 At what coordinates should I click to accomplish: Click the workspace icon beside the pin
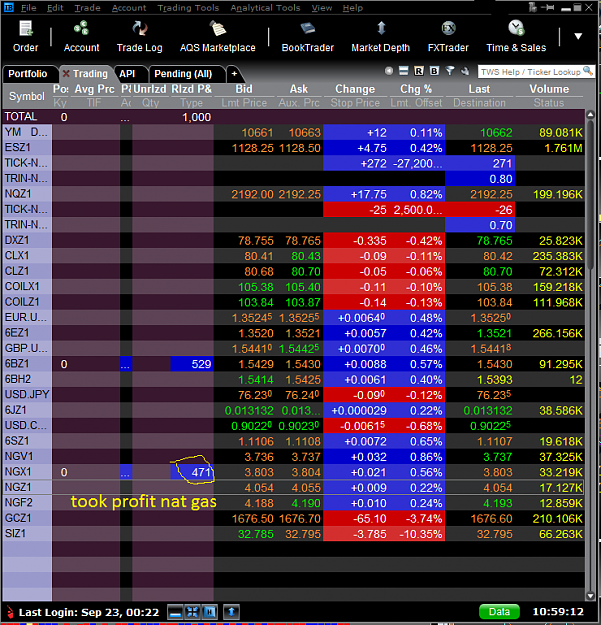tap(533, 7)
